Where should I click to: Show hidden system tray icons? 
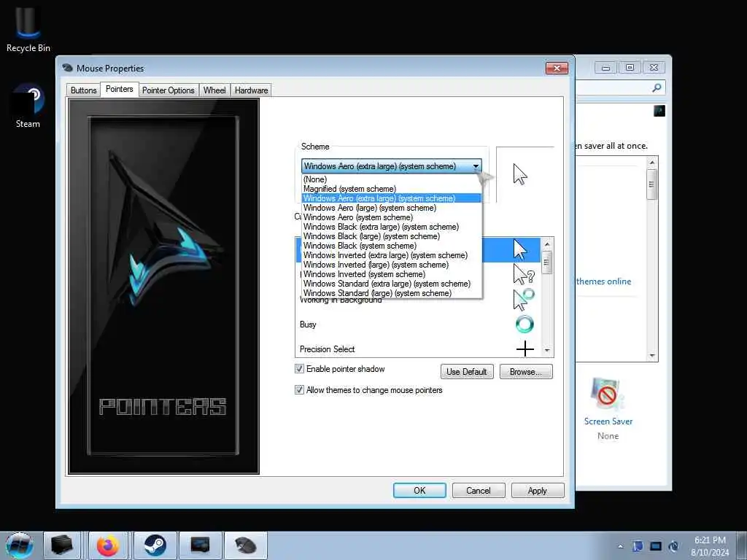click(620, 546)
